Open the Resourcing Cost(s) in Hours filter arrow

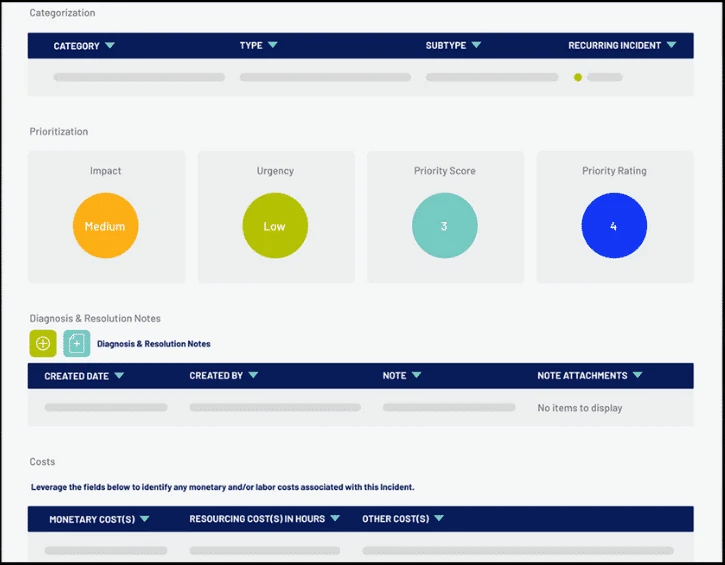pyautogui.click(x=335, y=518)
